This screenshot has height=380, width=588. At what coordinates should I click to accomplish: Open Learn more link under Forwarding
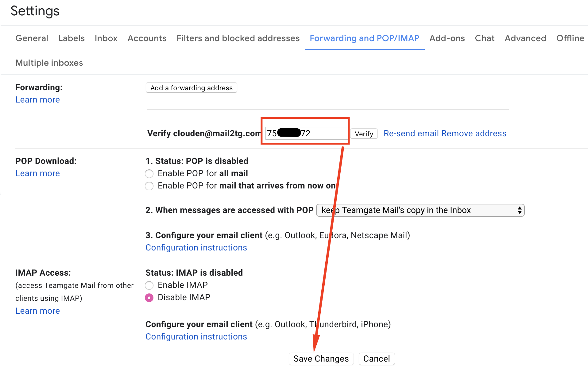tap(37, 99)
